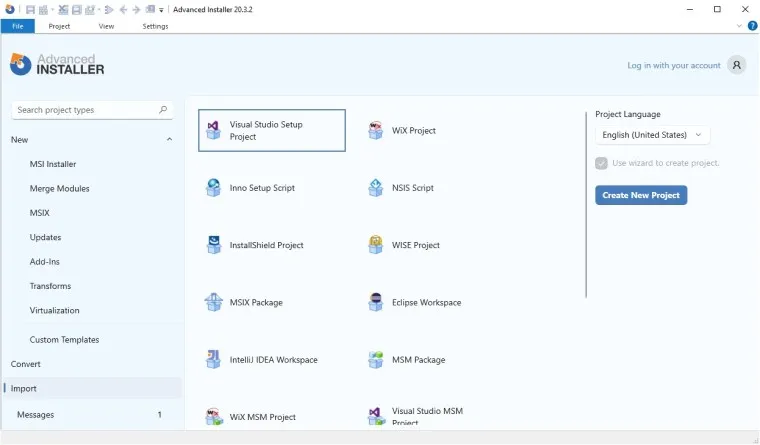Click the user account avatar icon

click(736, 65)
